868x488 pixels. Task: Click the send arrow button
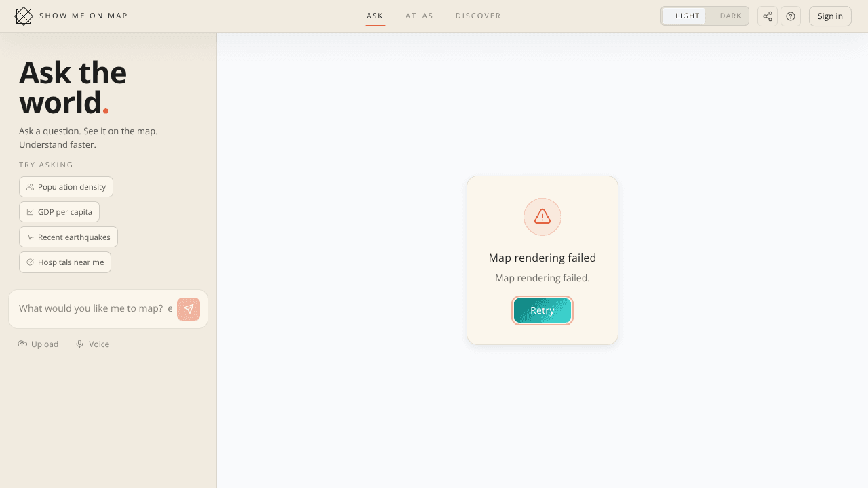(x=189, y=309)
